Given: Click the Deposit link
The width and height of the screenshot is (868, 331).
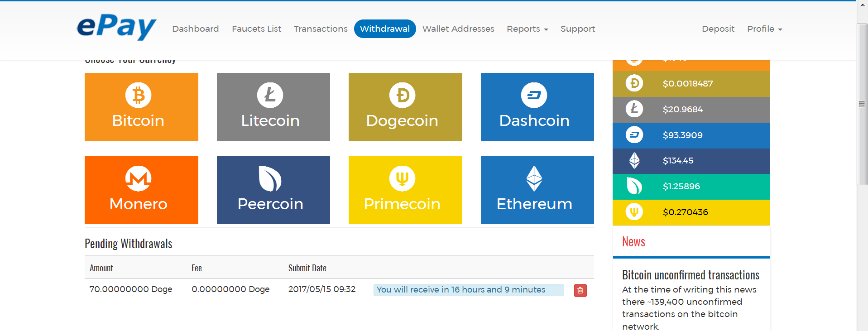Looking at the screenshot, I should coord(718,29).
